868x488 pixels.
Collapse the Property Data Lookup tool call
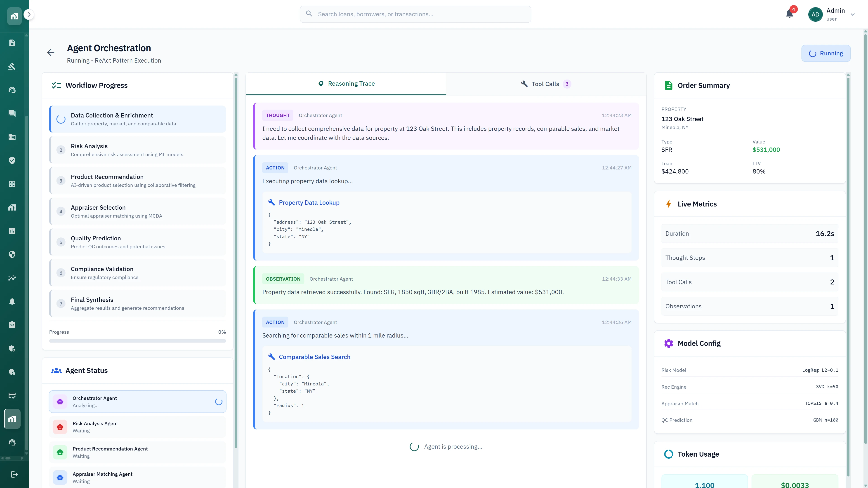(309, 202)
